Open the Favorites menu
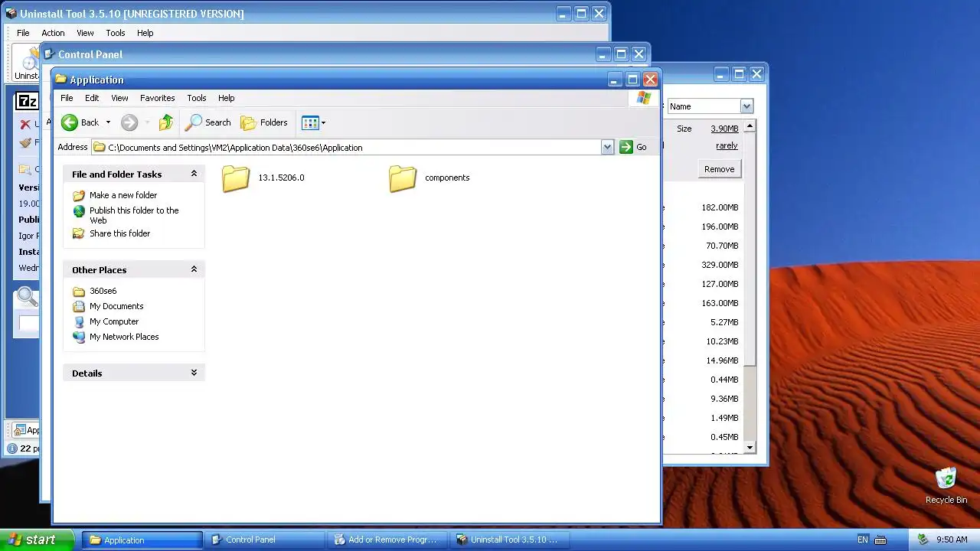 (x=157, y=98)
